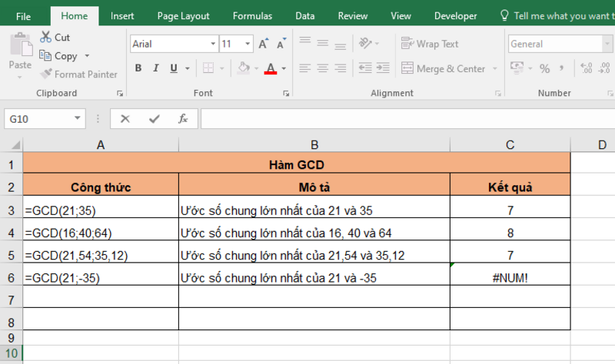The width and height of the screenshot is (615, 364).
Task: Select column B header
Action: click(314, 145)
